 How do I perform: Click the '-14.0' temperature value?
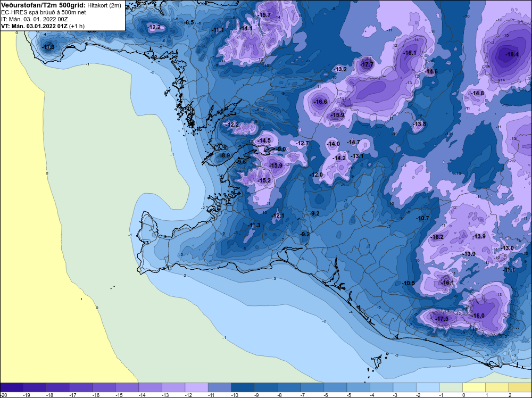coord(333,144)
